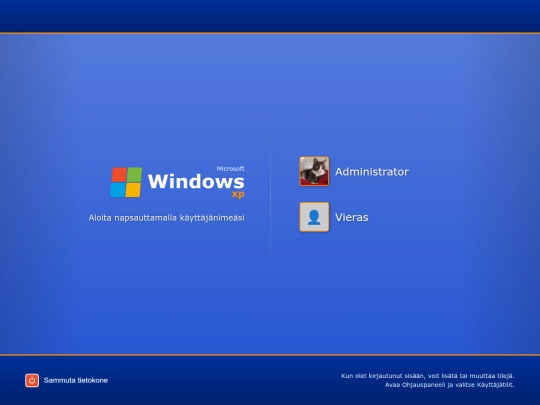Click the Windows wordmark text
The height and width of the screenshot is (405, 540).
pos(196,181)
